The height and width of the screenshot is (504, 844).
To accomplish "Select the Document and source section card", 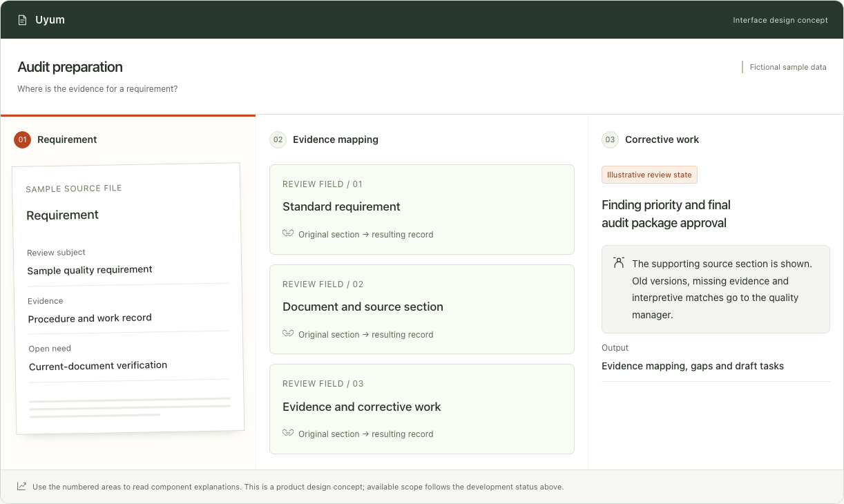I will (x=422, y=309).
